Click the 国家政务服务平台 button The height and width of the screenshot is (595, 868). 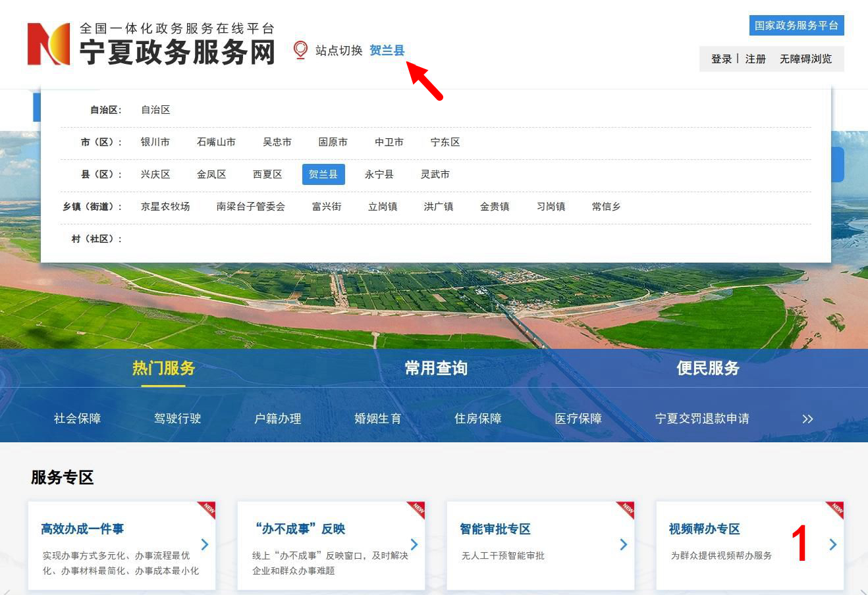(x=796, y=26)
